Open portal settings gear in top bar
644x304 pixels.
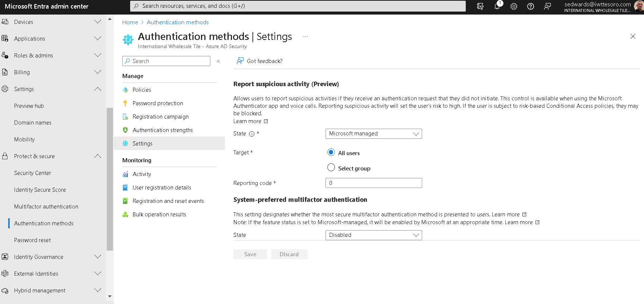[x=514, y=6]
